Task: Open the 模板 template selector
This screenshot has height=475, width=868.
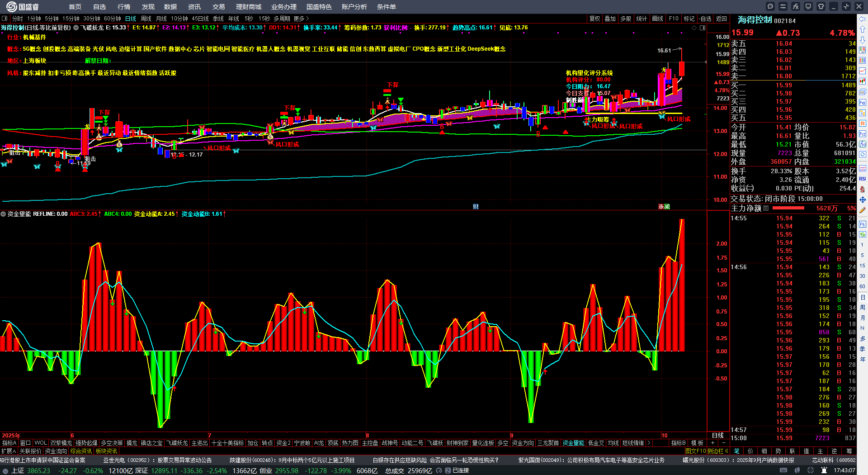Action: pos(697,443)
